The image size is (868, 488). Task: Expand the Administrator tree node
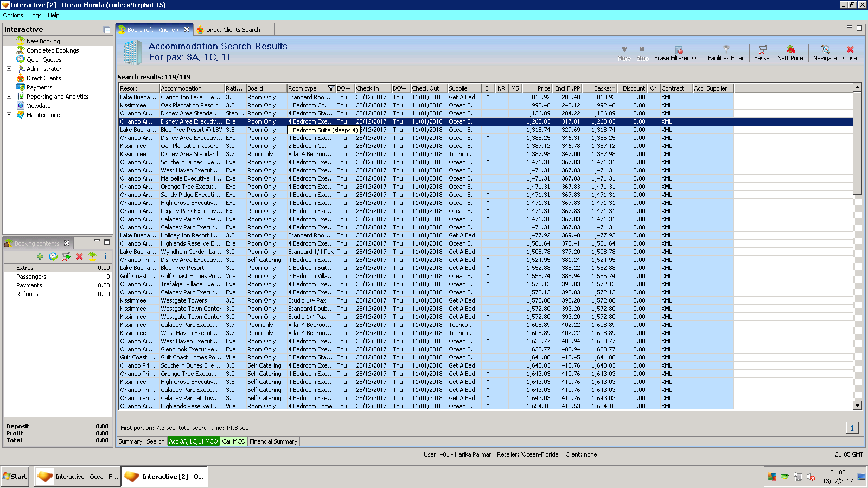(x=9, y=69)
